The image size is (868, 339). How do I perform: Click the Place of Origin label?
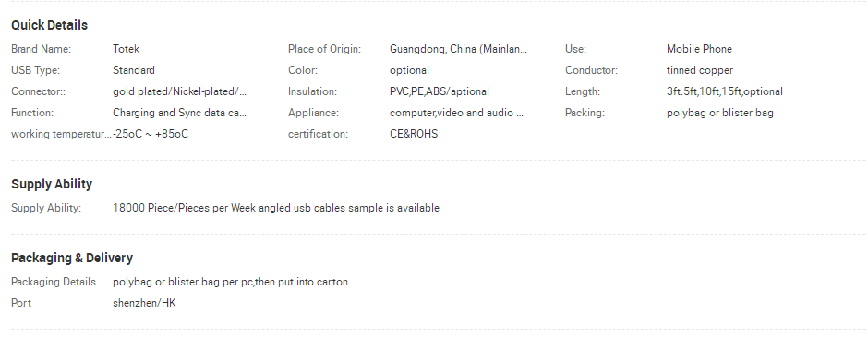pyautogui.click(x=324, y=49)
